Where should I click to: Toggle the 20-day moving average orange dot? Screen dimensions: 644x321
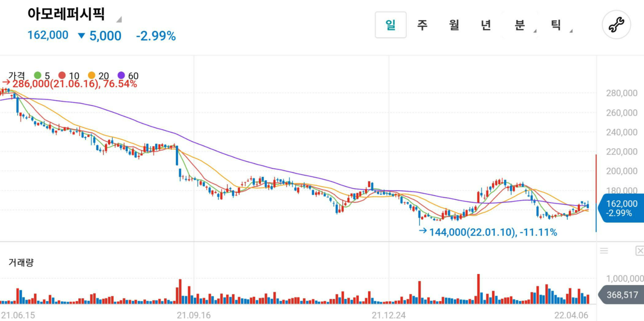coord(91,75)
